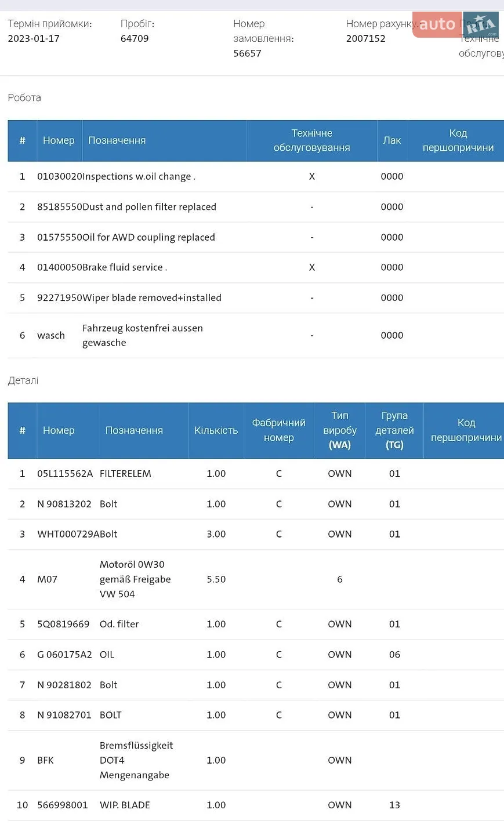Image resolution: width=504 pixels, height=835 pixels.
Task: Click the 'Група деталей (TG)' column header
Action: coord(394,430)
